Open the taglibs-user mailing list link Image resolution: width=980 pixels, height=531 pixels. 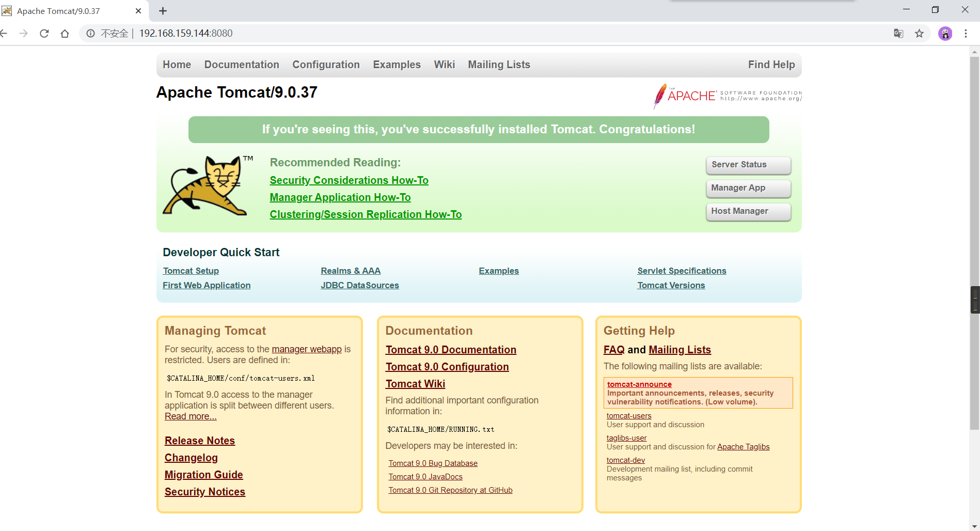click(x=626, y=438)
